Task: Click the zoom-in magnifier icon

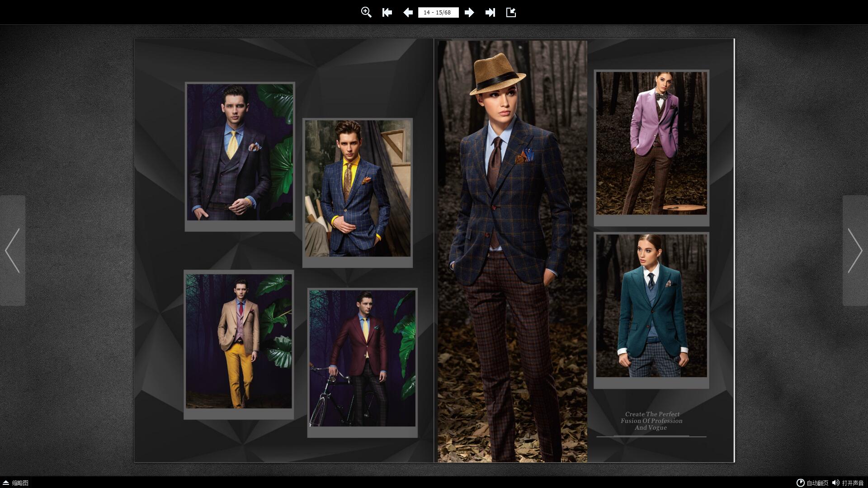Action: click(366, 12)
